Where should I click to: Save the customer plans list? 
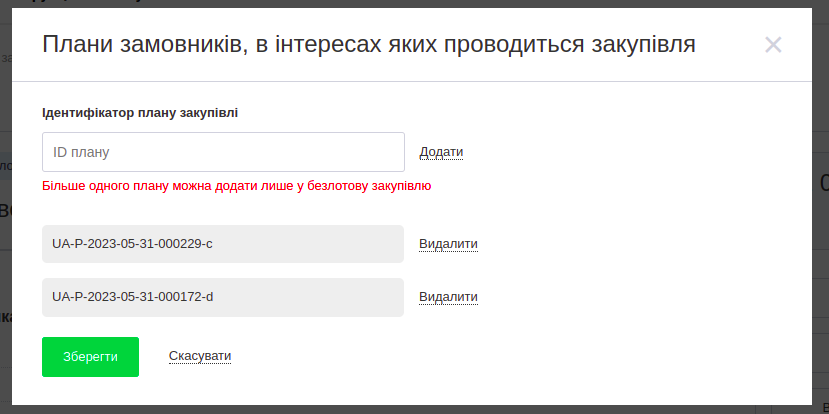pyautogui.click(x=90, y=357)
